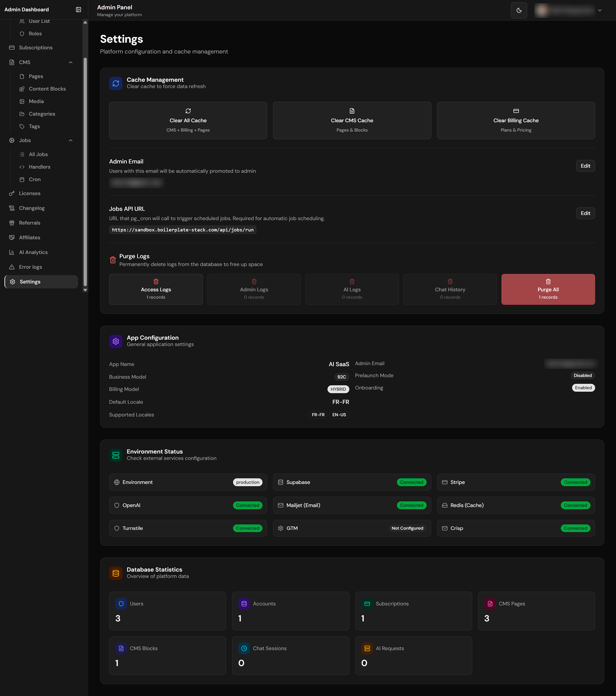Click the Tags icon in sidebar
This screenshot has height=696, width=616.
point(22,126)
